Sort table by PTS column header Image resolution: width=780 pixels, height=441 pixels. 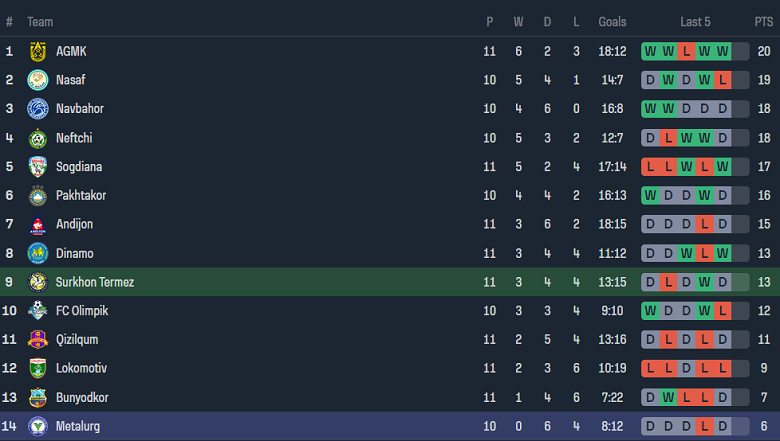pyautogui.click(x=764, y=22)
